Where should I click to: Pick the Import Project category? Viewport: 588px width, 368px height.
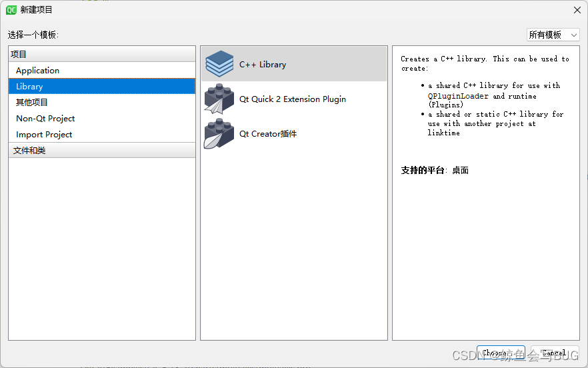[102, 134]
